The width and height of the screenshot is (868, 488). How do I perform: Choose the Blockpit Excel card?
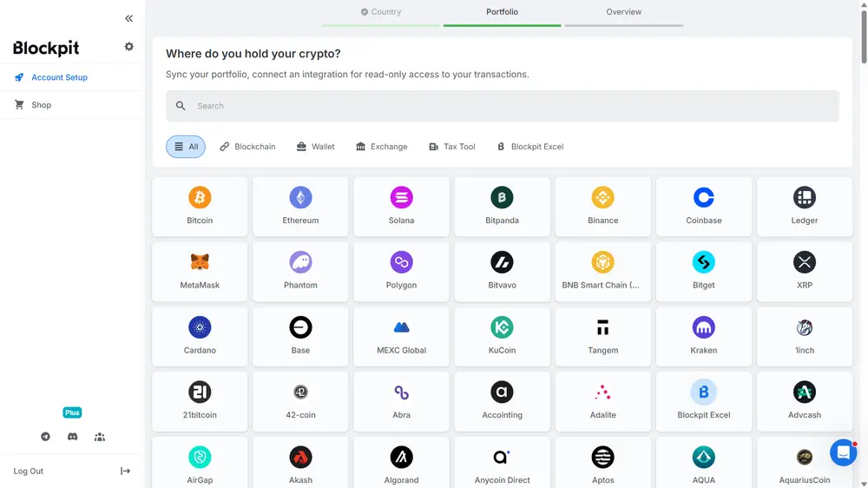704,401
